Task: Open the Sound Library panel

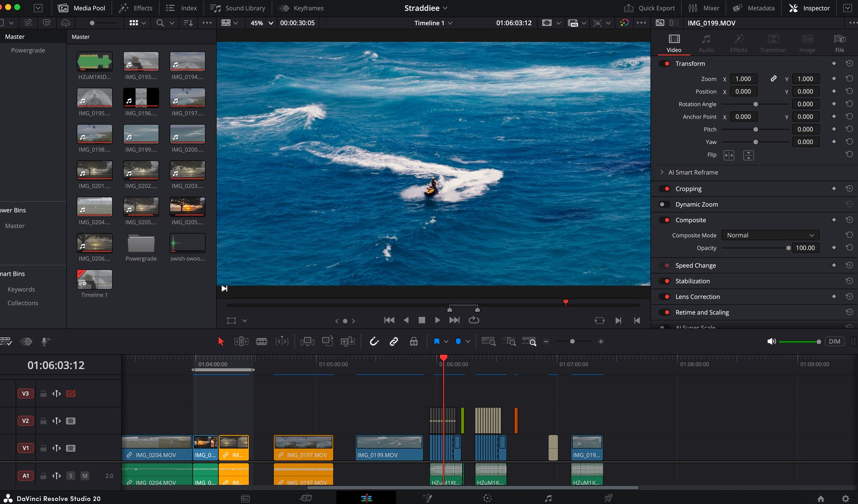Action: pyautogui.click(x=238, y=8)
